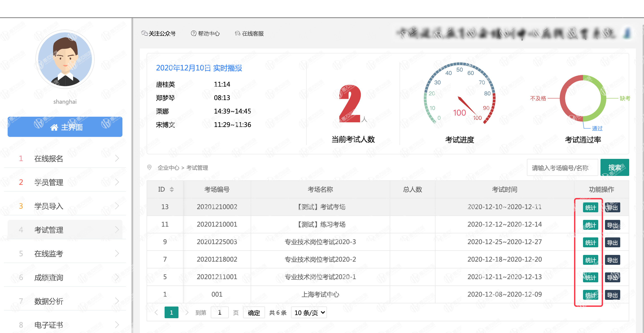Click 导出 for 上海考试中心 row
This screenshot has width=644, height=333.
612,295
